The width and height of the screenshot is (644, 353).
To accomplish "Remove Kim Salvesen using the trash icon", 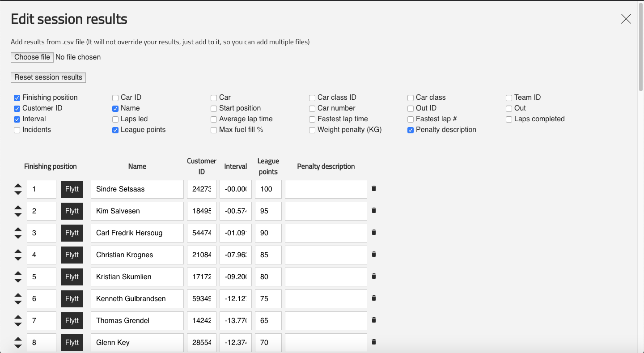I will [374, 210].
